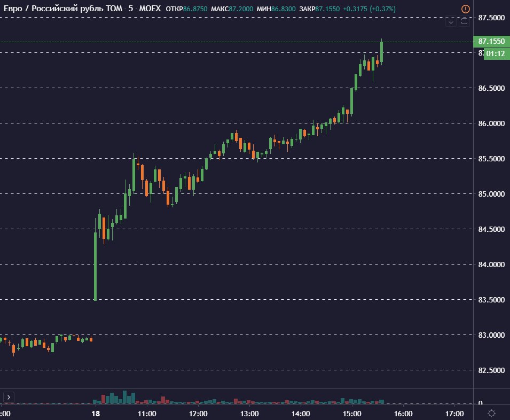The height and width of the screenshot is (420, 510).
Task: Click the 83.0000 price axis label
Action: point(491,335)
